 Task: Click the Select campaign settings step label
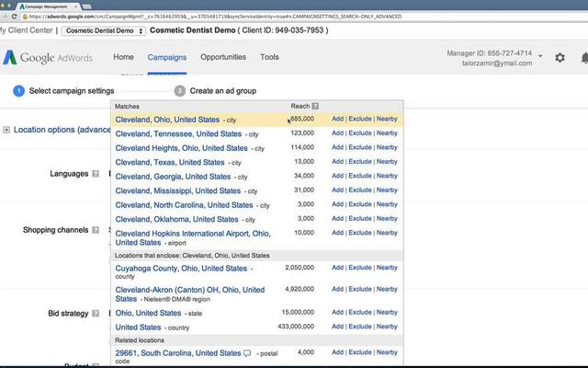click(72, 91)
